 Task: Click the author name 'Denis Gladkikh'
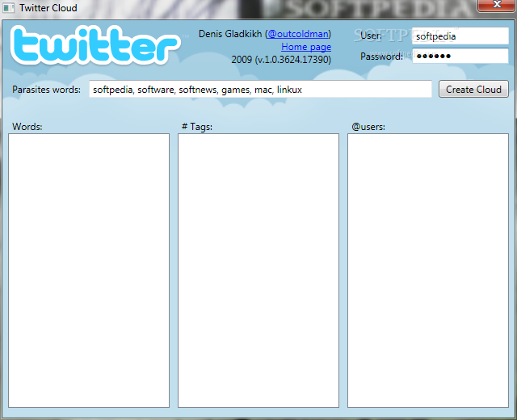click(x=230, y=34)
